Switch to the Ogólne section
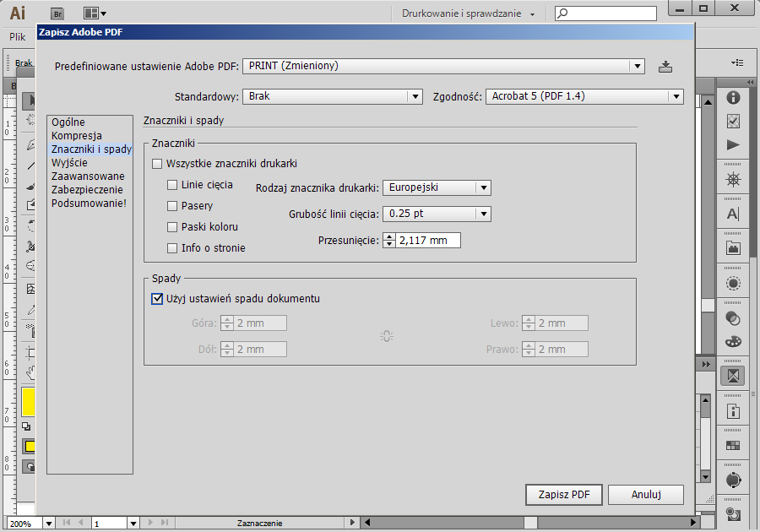 point(68,122)
